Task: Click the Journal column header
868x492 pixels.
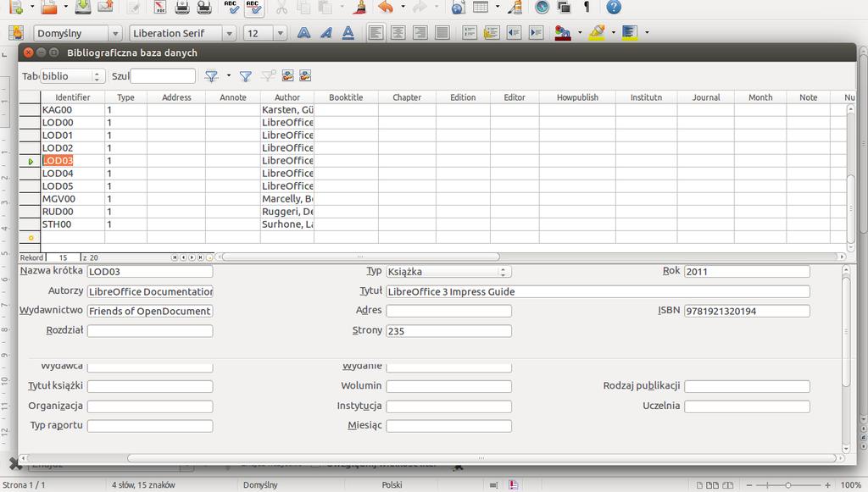Action: point(706,97)
